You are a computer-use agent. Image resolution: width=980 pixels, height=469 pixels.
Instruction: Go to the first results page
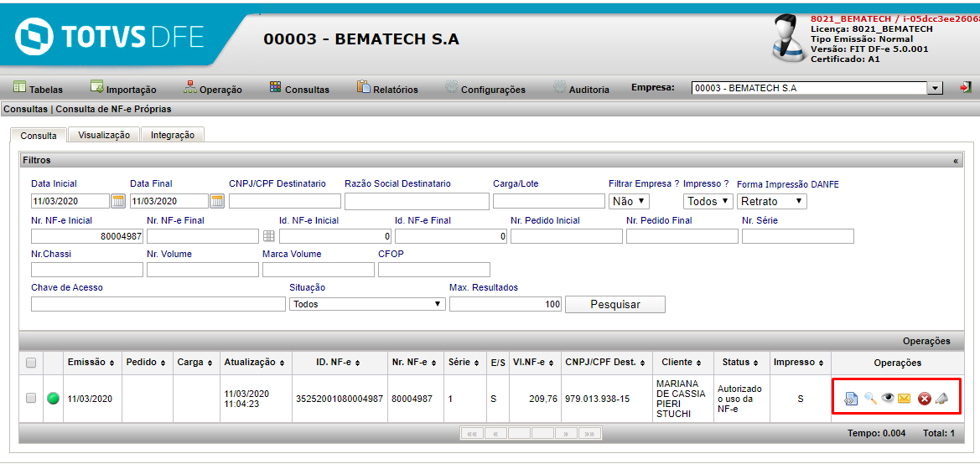[x=472, y=433]
